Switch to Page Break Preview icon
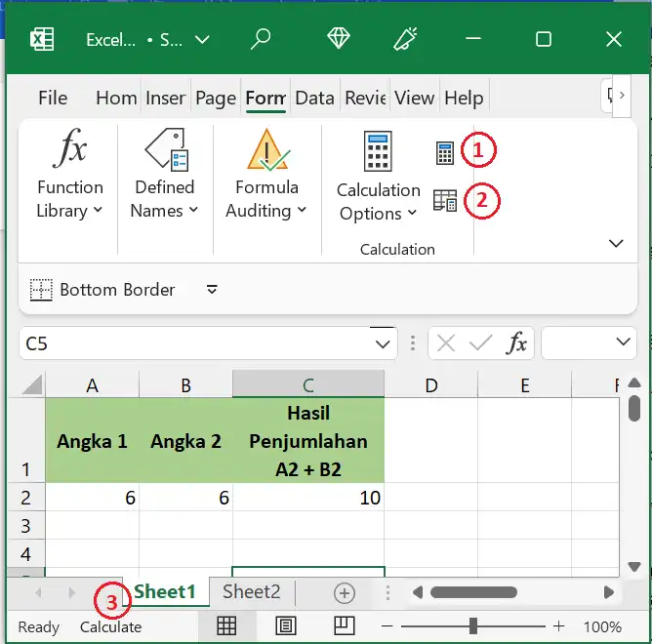This screenshot has width=652, height=644. (x=345, y=625)
